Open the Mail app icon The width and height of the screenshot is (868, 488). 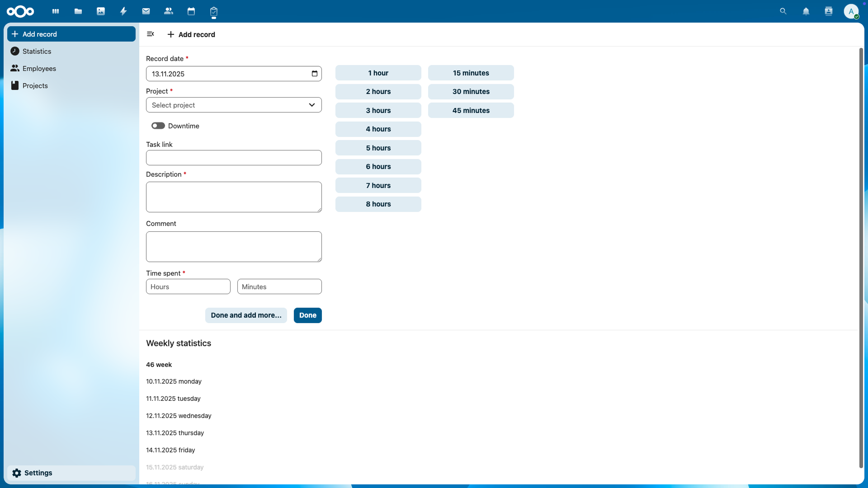[x=146, y=11]
